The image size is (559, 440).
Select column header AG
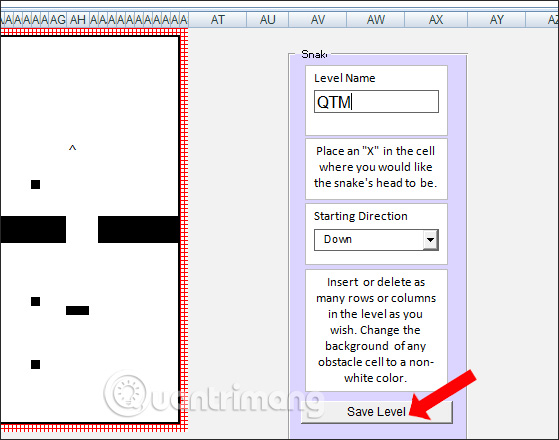58,20
